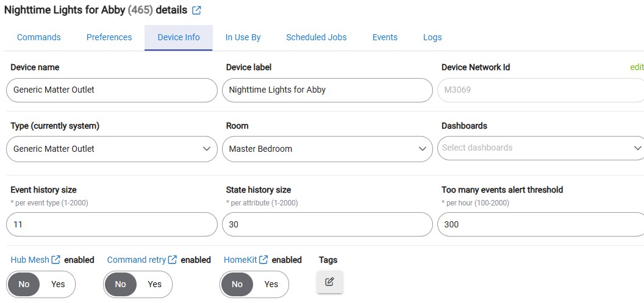Viewport: 644px width, 303px height.
Task: Click the green edit link for Network Id
Action: pos(637,67)
